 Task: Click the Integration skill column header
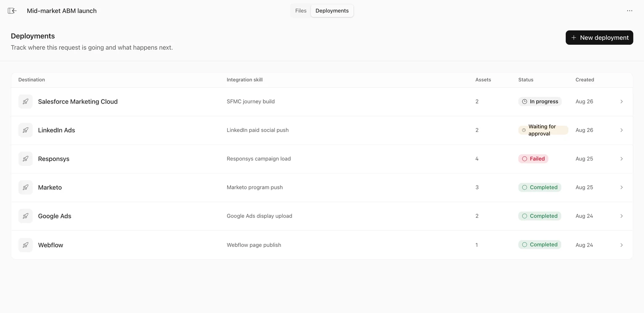pos(244,80)
